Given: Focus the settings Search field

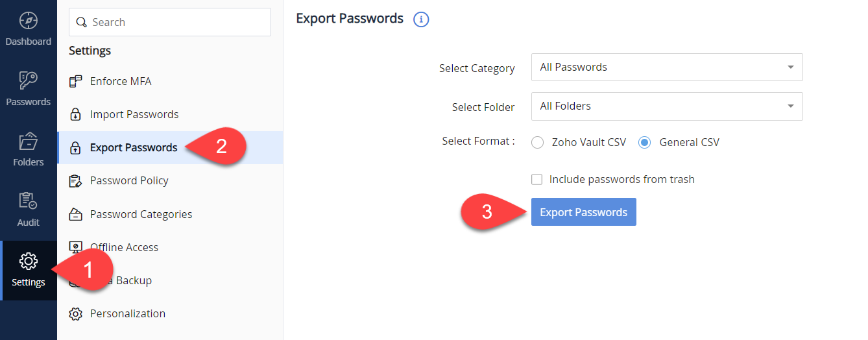Looking at the screenshot, I should 170,22.
